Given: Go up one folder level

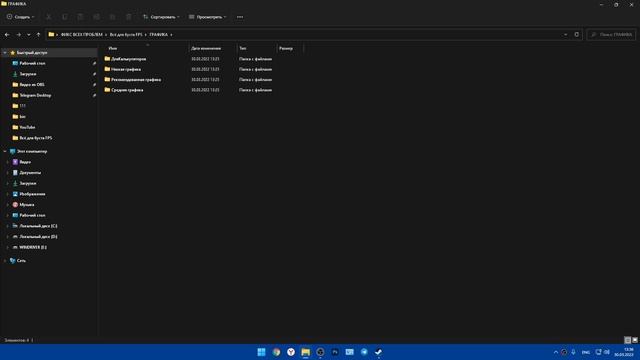Looking at the screenshot, I should point(38,35).
